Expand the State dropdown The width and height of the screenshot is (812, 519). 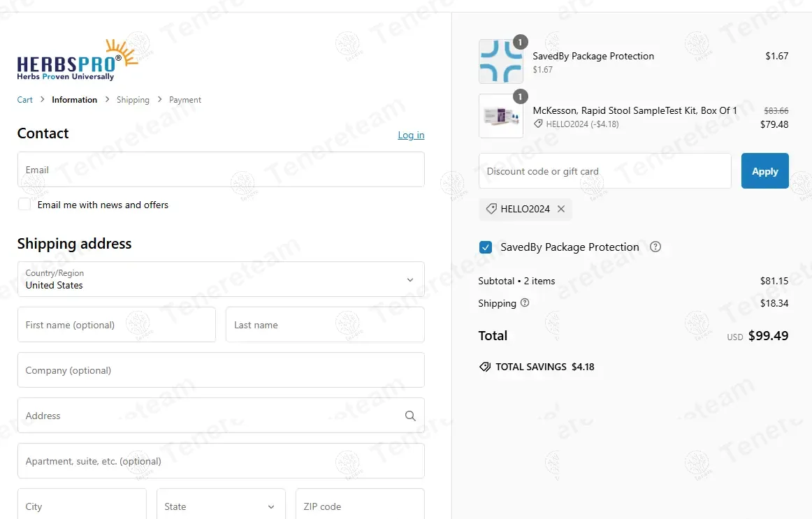point(220,506)
